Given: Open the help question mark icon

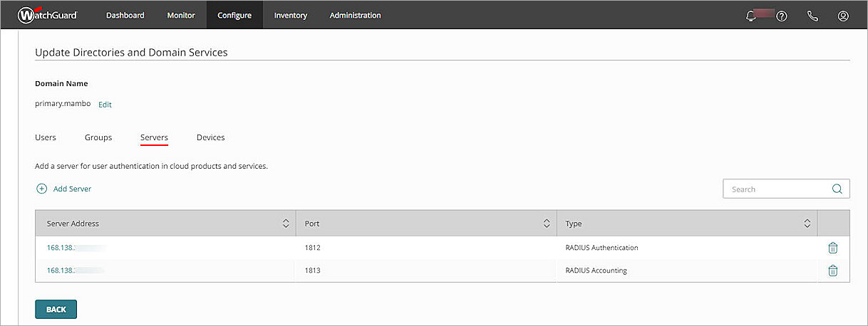Looking at the screenshot, I should coord(782,16).
